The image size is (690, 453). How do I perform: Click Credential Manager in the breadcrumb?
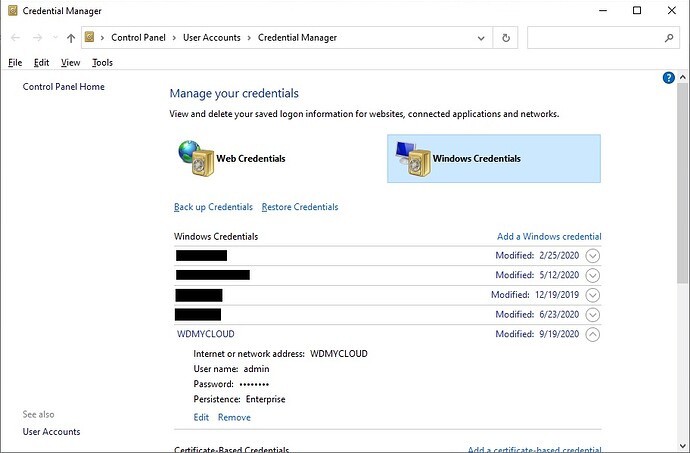[x=297, y=37]
